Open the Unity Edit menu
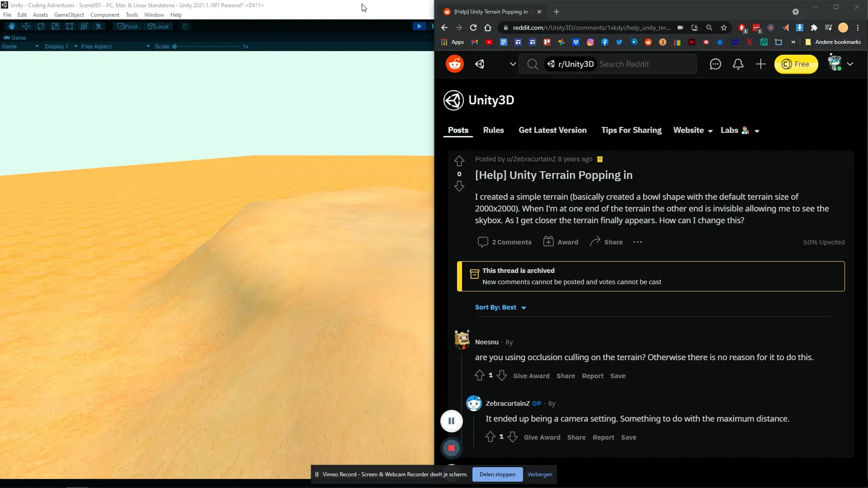 tap(22, 15)
